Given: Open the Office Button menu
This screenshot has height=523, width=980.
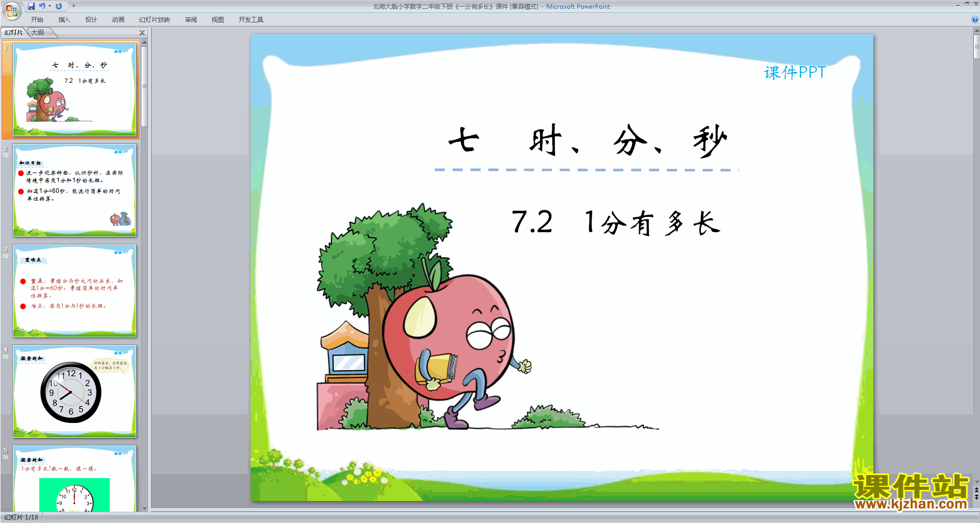Looking at the screenshot, I should (11, 10).
